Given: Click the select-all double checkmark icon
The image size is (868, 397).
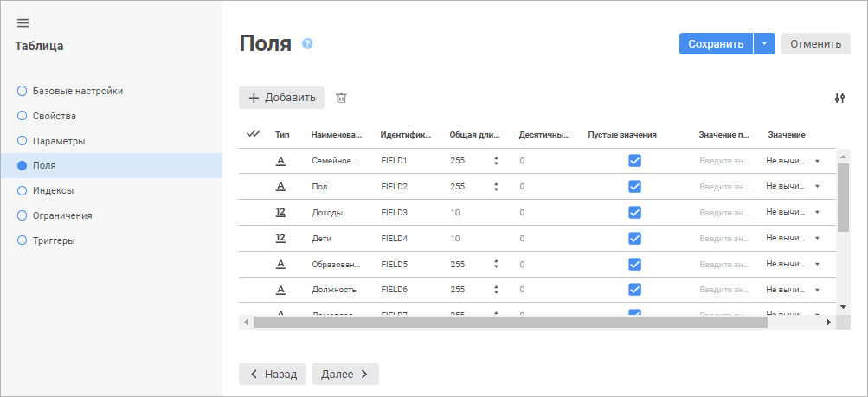Looking at the screenshot, I should pyautogui.click(x=254, y=134).
